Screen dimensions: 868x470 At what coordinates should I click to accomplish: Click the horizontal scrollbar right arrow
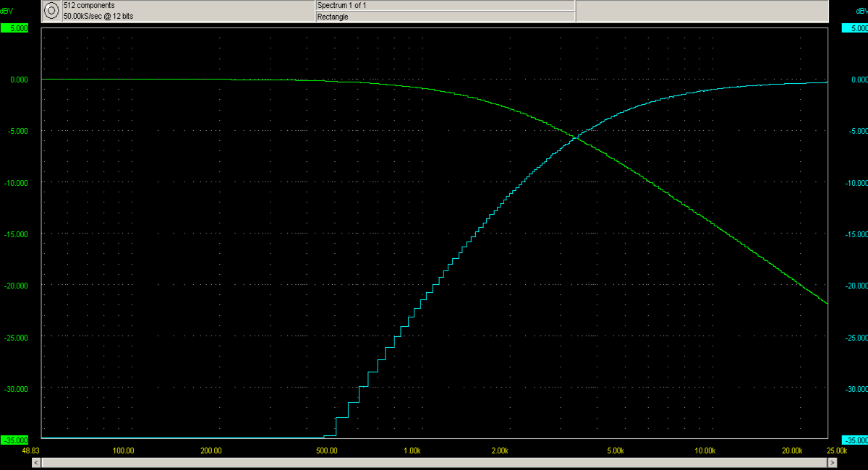click(832, 464)
